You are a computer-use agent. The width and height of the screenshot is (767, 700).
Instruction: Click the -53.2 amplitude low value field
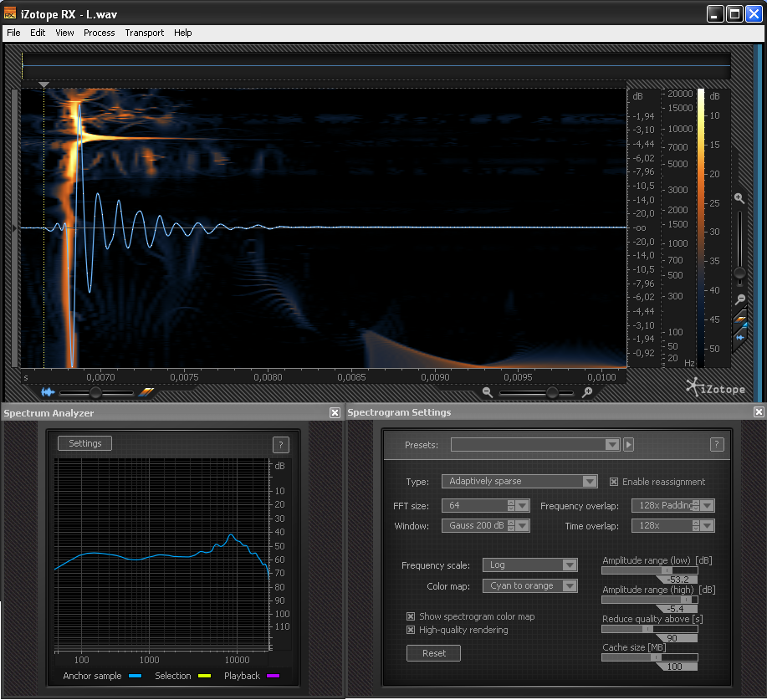point(677,580)
